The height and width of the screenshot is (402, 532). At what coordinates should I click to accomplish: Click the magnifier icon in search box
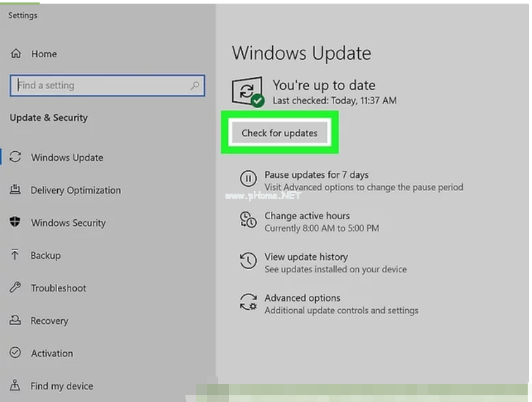(x=195, y=85)
